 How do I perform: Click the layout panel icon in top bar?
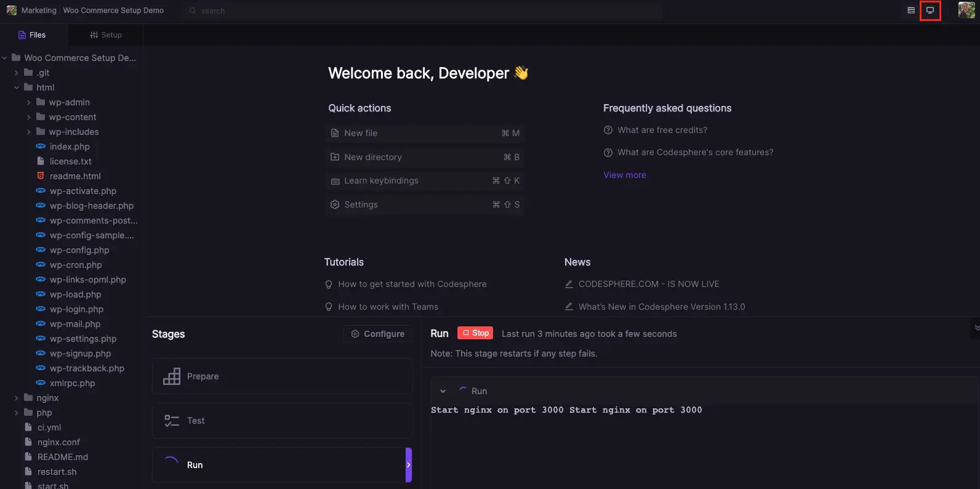910,10
